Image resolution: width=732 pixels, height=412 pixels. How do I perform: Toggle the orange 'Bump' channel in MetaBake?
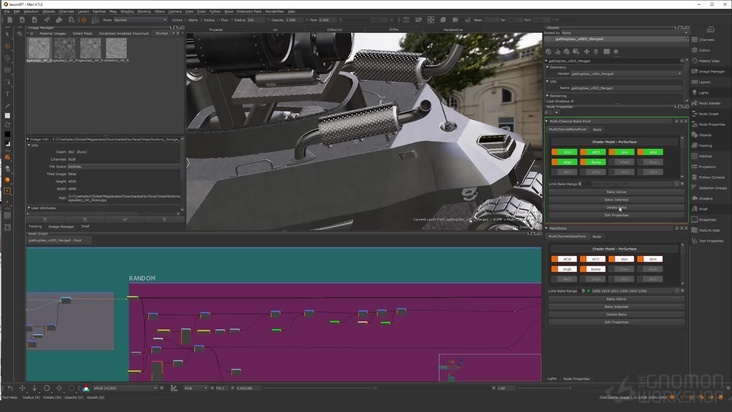point(594,268)
